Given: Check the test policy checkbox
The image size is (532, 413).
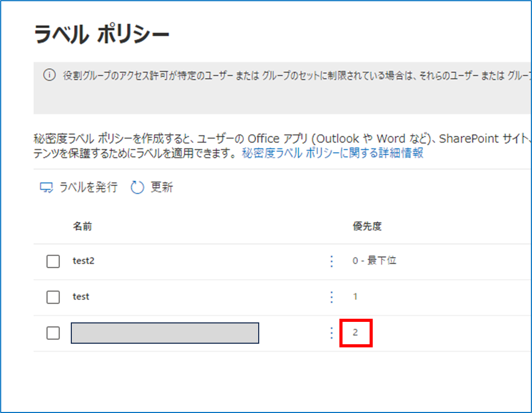Looking at the screenshot, I should point(53,297).
